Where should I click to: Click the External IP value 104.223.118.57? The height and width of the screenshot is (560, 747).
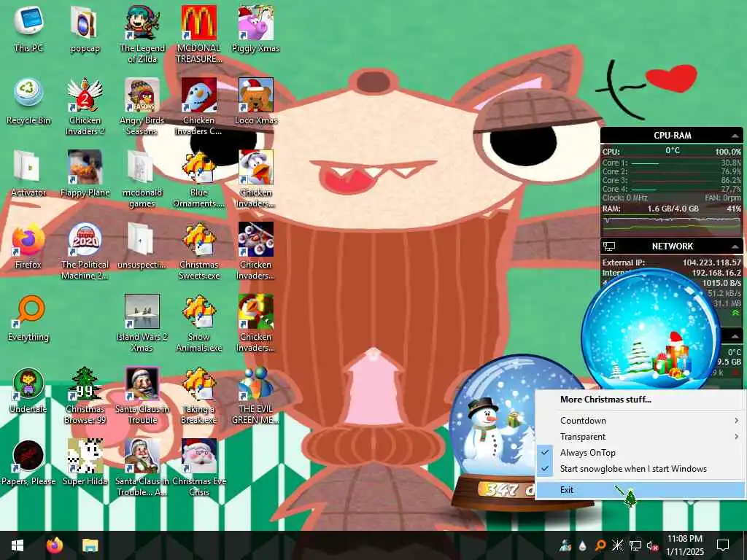[712, 262]
